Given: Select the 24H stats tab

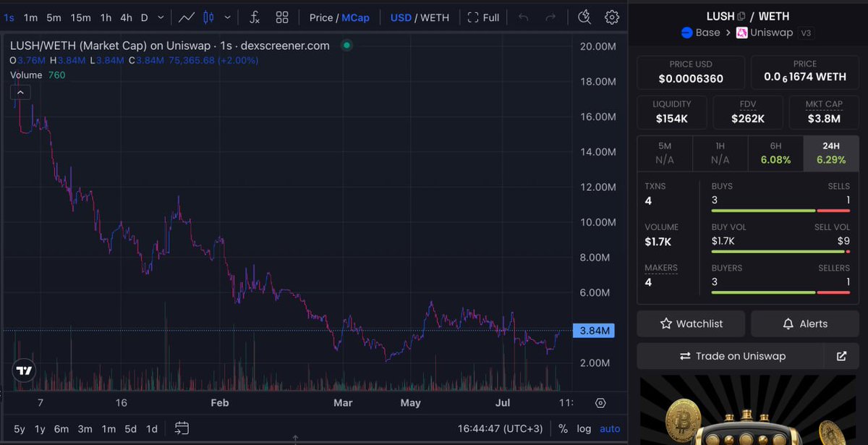Looking at the screenshot, I should (831, 153).
